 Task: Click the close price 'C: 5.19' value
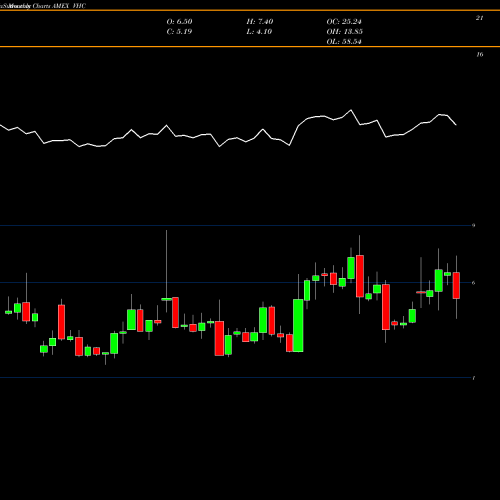pyautogui.click(x=179, y=31)
